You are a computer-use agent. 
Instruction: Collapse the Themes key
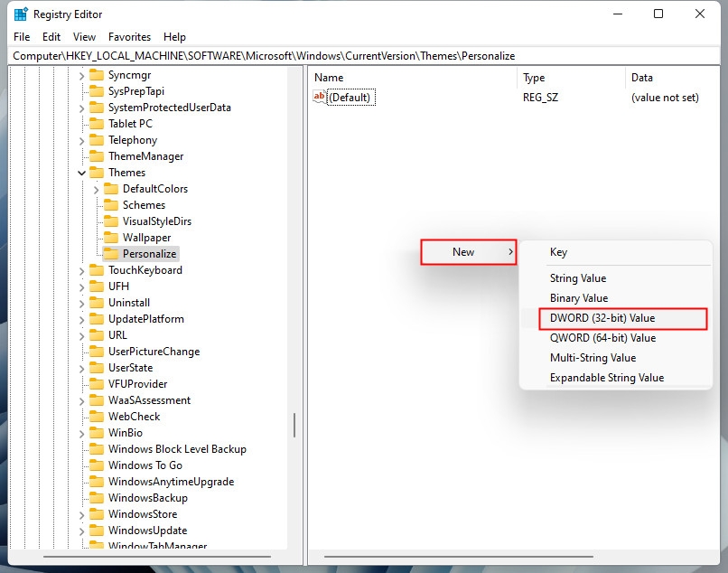81,173
